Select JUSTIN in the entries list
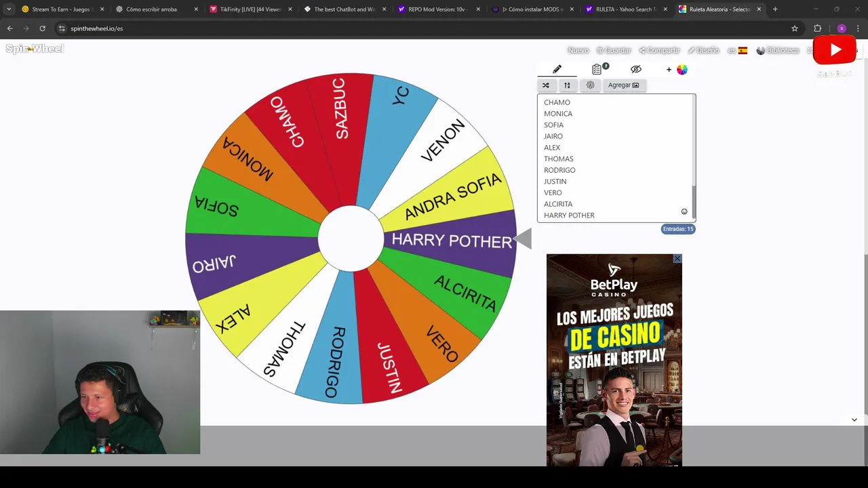 point(555,182)
